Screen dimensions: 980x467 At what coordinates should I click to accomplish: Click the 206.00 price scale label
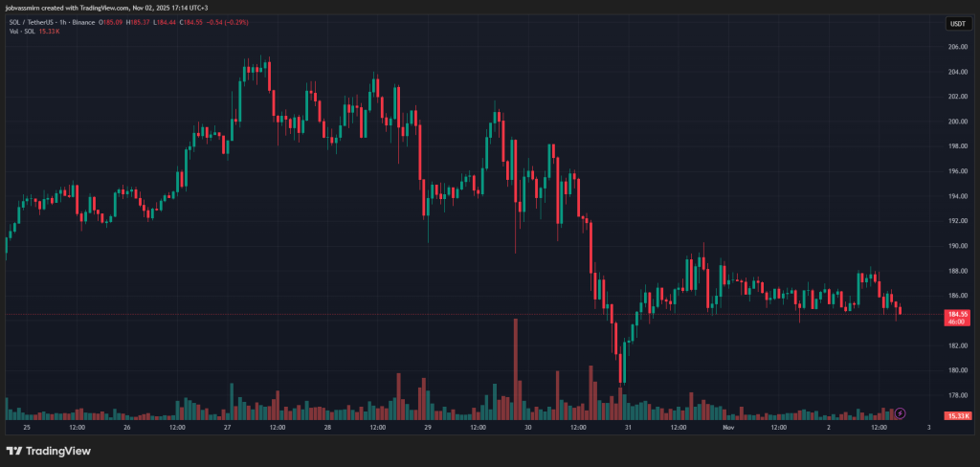click(956, 47)
